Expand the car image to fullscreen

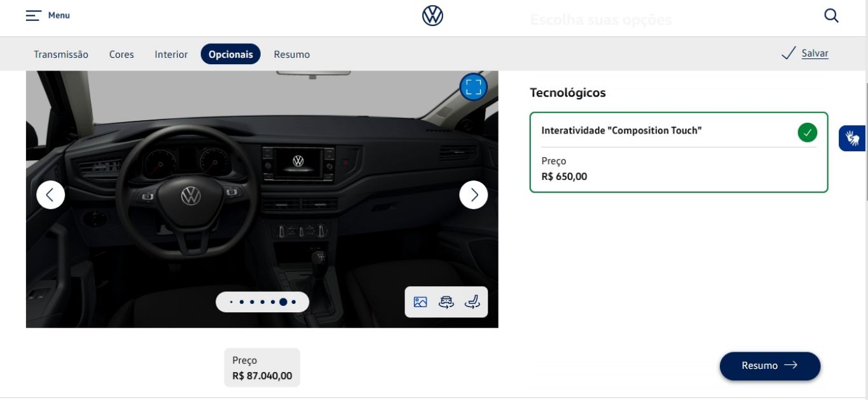[x=473, y=88]
